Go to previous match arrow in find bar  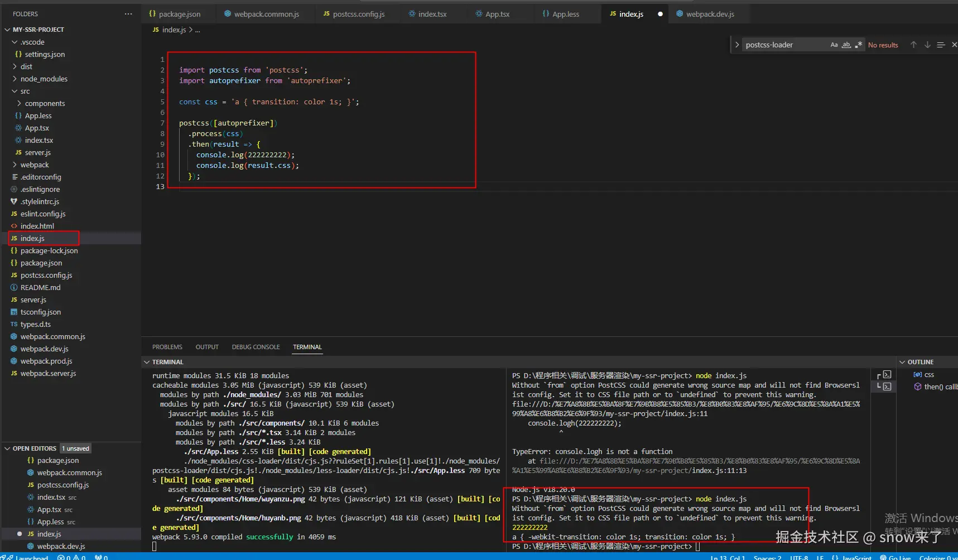tap(913, 45)
